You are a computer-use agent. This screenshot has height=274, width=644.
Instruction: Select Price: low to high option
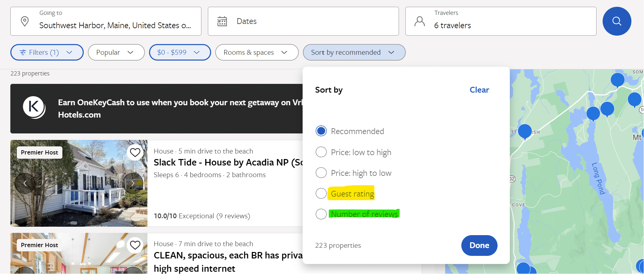pyautogui.click(x=321, y=152)
